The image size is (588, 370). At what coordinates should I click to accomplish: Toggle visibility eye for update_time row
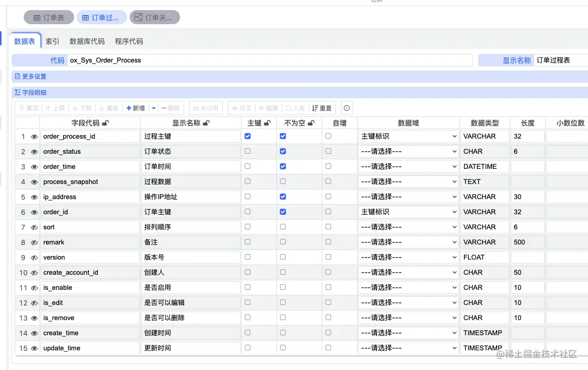tap(34, 348)
